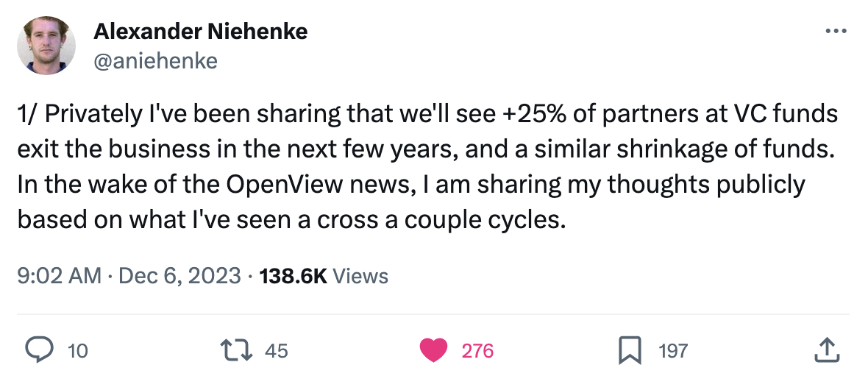Click the 9:02 AM timestamp
Image resolution: width=868 pixels, height=390 pixels.
click(59, 276)
